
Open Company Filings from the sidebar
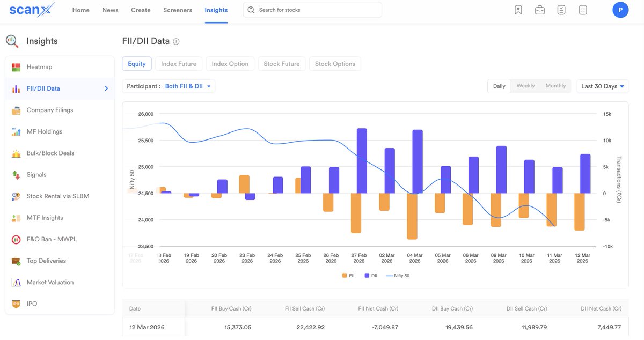60,110
